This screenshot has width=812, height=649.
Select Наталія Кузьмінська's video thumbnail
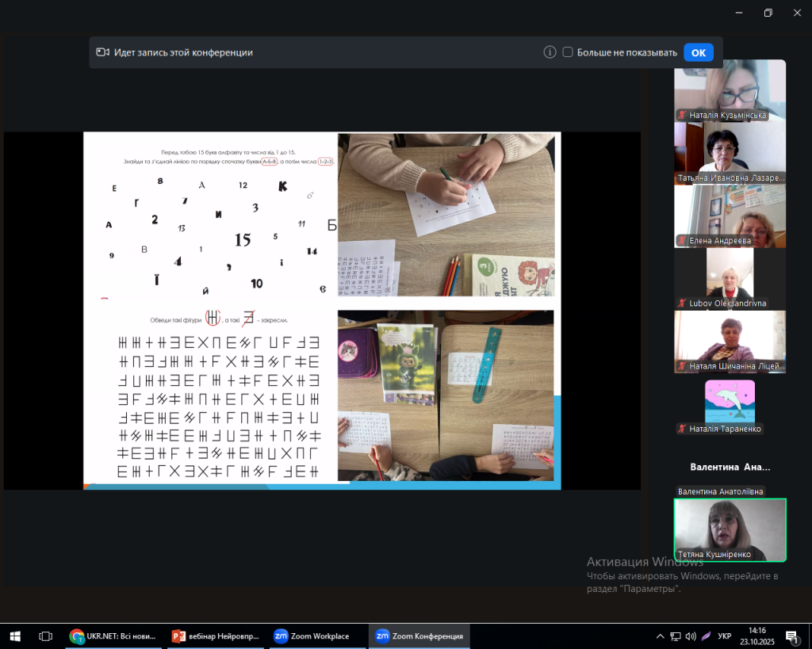[730, 90]
